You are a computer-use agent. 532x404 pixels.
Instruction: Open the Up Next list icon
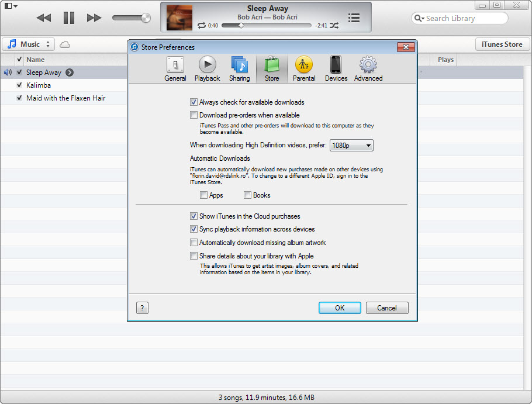354,18
